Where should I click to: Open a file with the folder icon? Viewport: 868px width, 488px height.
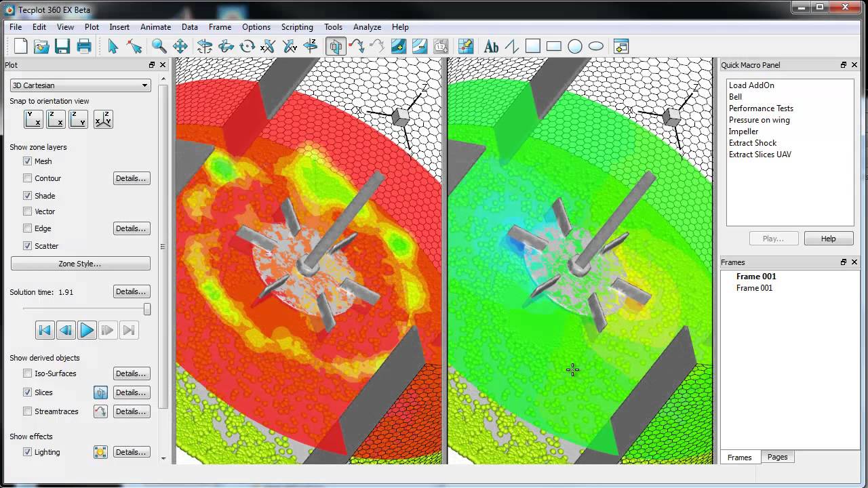click(x=41, y=46)
